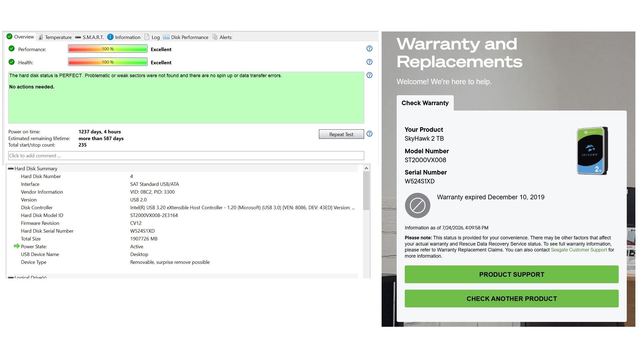
Task: Switch to the S.M.A.R.T. tab
Action: [x=89, y=37]
